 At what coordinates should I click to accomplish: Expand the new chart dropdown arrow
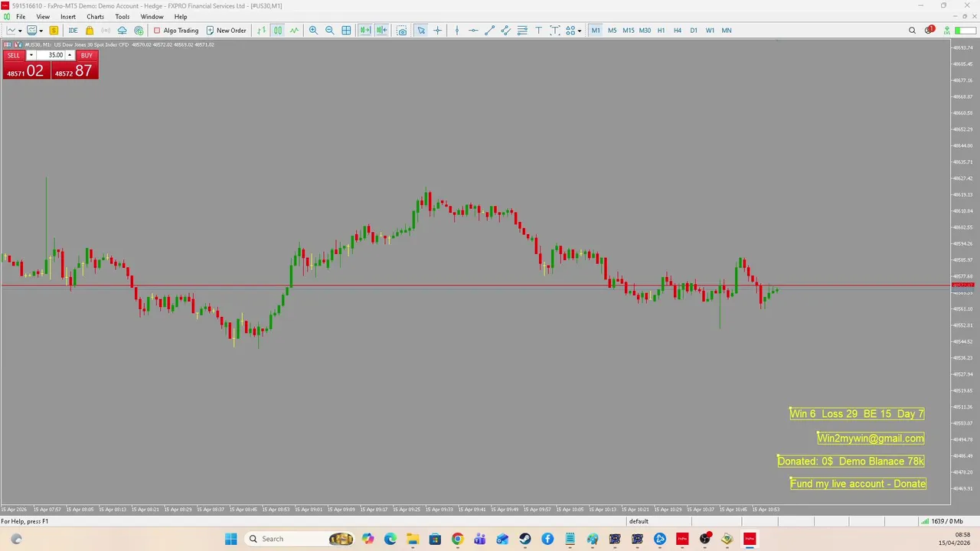click(x=20, y=31)
